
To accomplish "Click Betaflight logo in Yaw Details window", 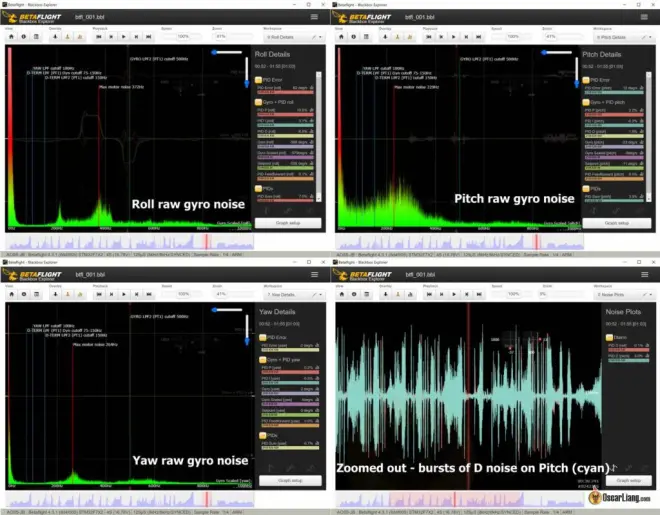I will (32, 275).
